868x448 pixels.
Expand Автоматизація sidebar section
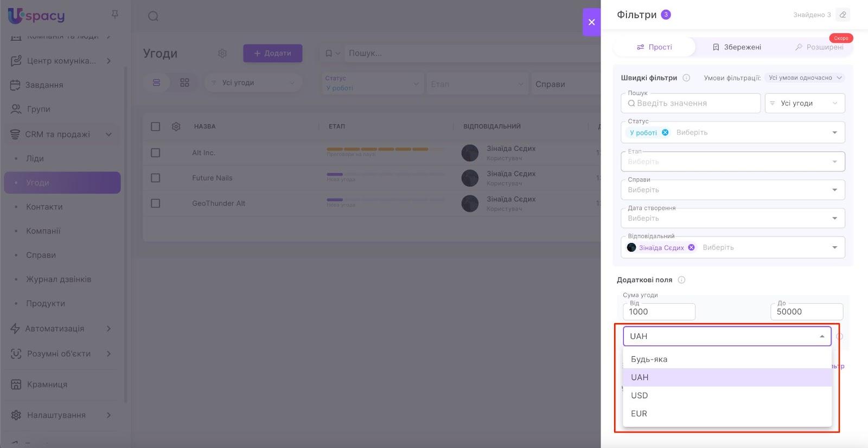coord(108,329)
